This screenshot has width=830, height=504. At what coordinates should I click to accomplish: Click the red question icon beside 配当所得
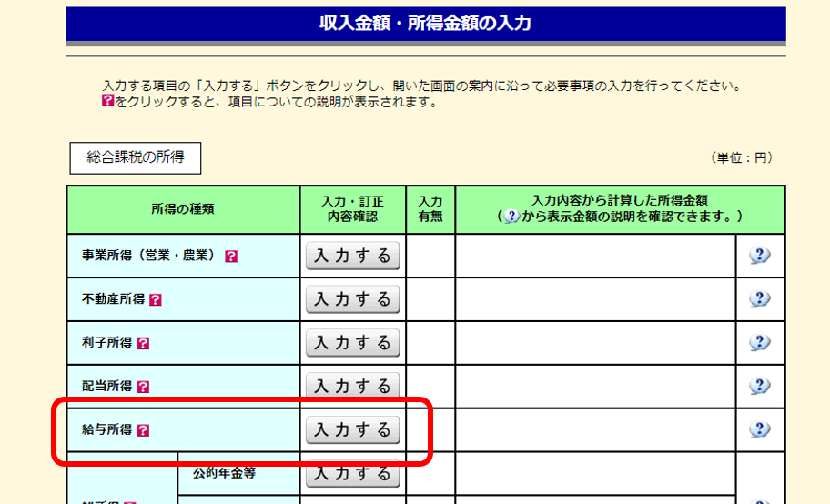[x=143, y=387]
